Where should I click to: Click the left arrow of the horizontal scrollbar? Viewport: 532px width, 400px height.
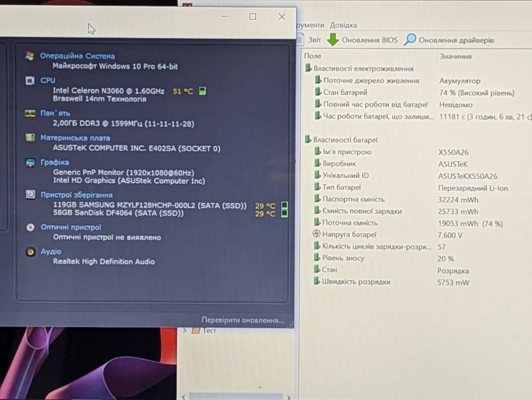(184, 397)
